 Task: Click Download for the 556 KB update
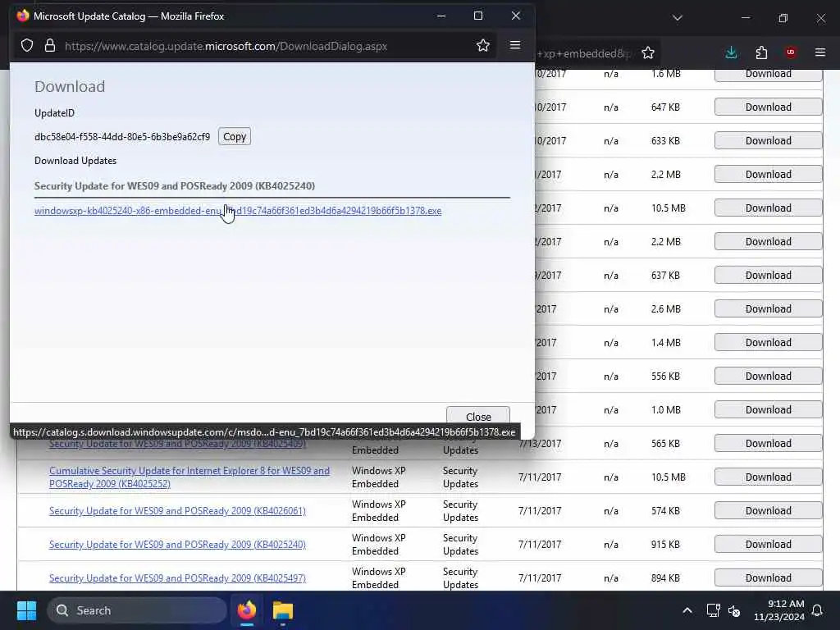click(768, 376)
